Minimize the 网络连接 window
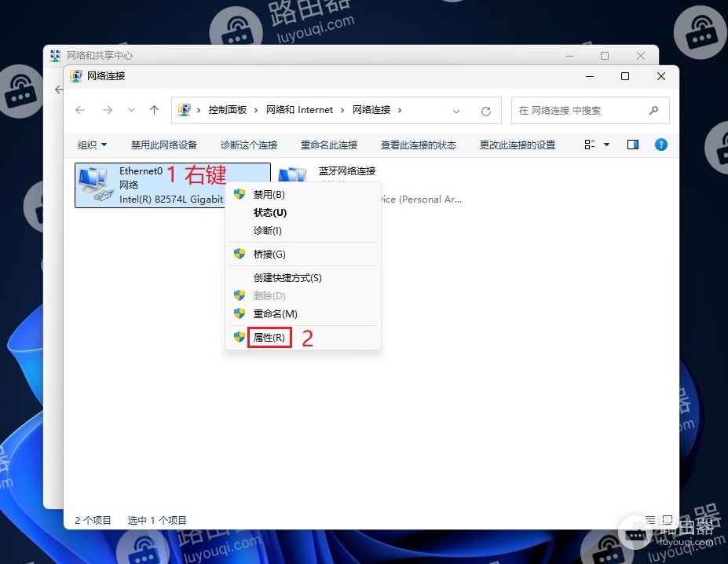 [590, 76]
